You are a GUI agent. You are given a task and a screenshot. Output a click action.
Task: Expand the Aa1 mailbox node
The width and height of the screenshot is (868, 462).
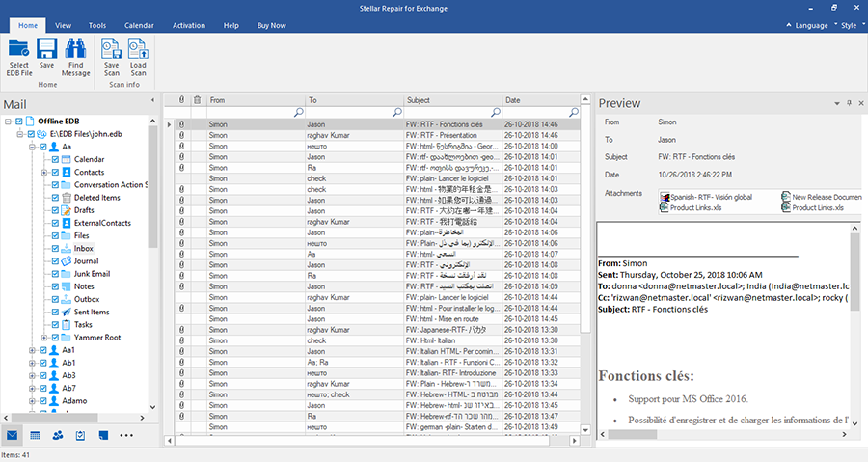tap(32, 350)
